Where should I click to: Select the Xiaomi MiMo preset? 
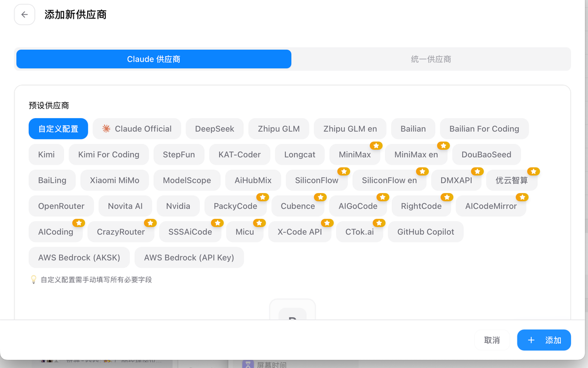(x=114, y=180)
